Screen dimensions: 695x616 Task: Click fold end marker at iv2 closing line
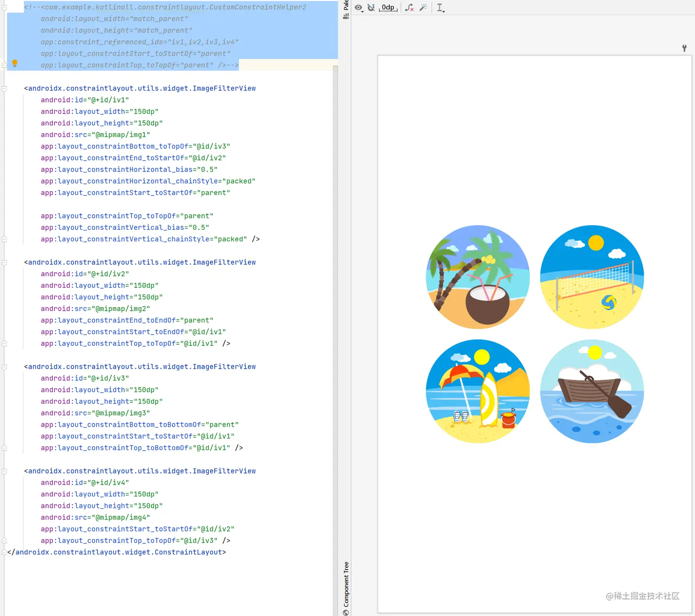coord(4,343)
